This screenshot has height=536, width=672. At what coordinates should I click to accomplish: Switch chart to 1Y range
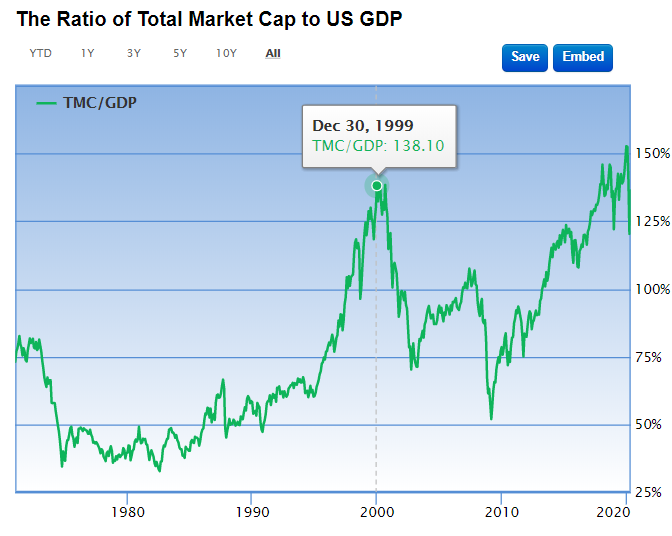point(88,53)
